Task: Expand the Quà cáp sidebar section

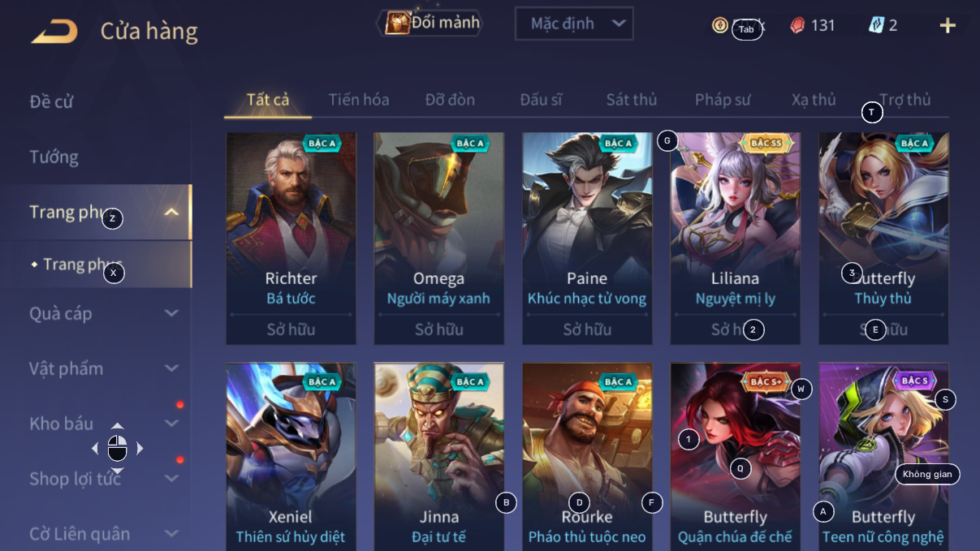Action: pyautogui.click(x=171, y=313)
